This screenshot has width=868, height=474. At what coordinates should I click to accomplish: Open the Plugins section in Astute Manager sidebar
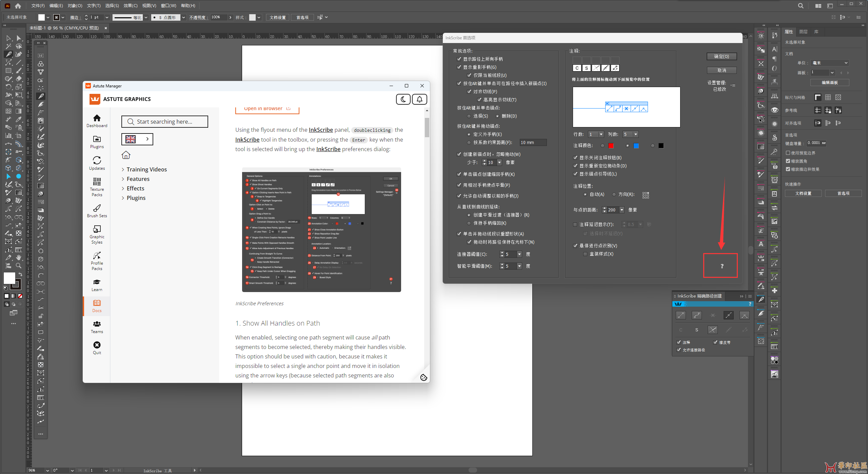pyautogui.click(x=97, y=142)
